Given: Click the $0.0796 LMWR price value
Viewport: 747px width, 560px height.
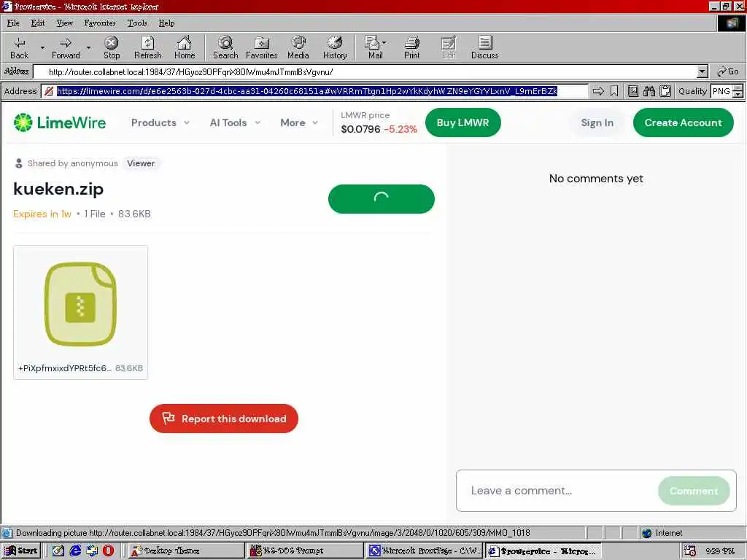Looking at the screenshot, I should tap(360, 129).
